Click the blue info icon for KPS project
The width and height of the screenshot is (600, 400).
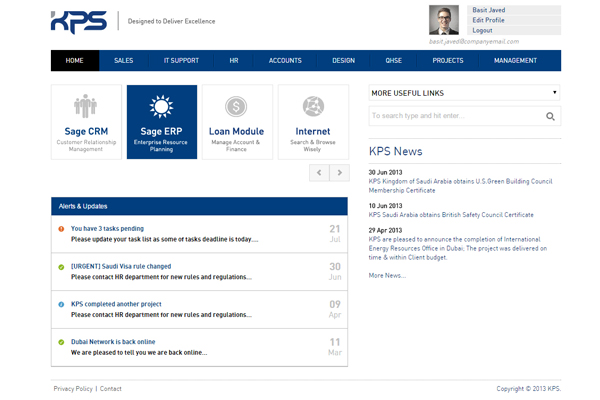coord(61,304)
